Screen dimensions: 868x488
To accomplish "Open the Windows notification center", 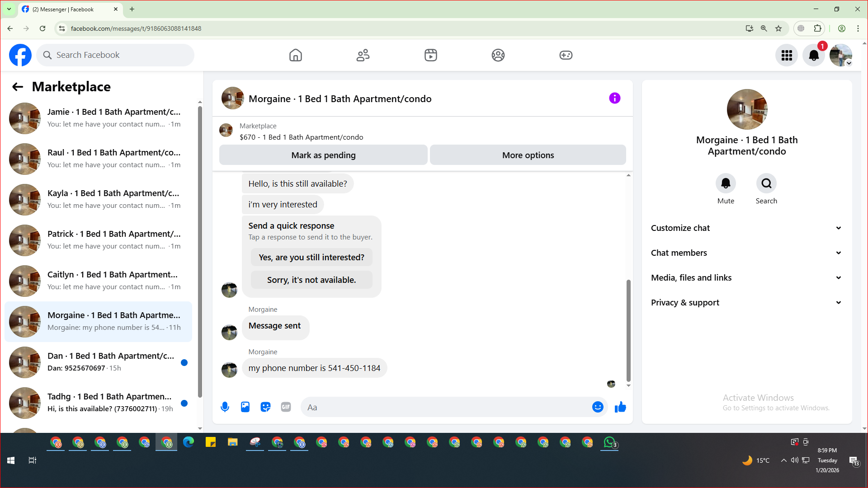I will [854, 461].
